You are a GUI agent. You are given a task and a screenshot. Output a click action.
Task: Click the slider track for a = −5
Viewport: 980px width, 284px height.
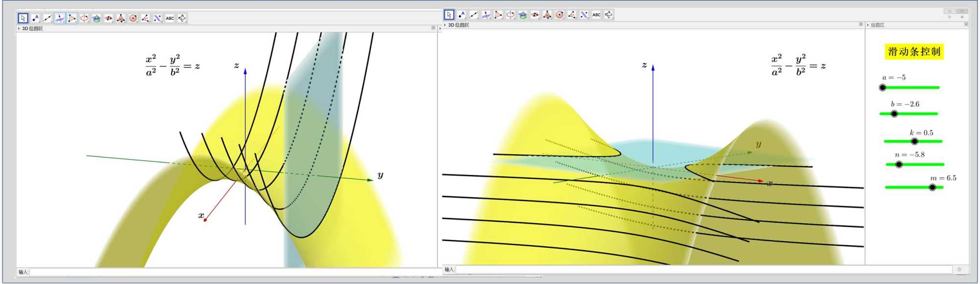(x=911, y=87)
